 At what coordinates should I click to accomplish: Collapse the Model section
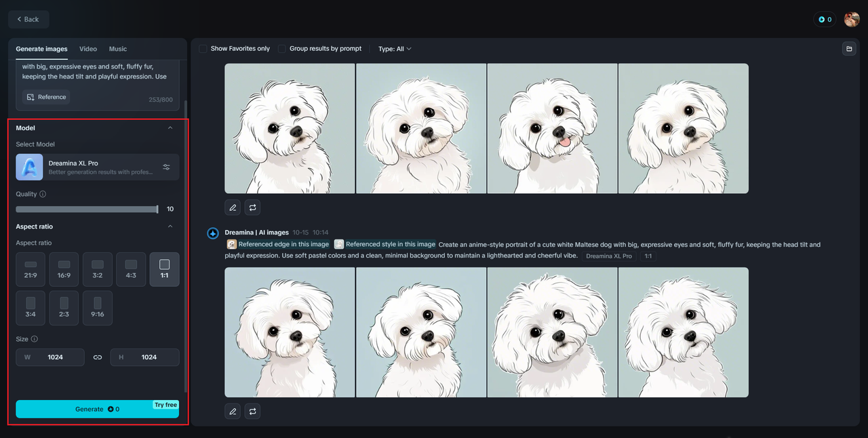pyautogui.click(x=170, y=127)
